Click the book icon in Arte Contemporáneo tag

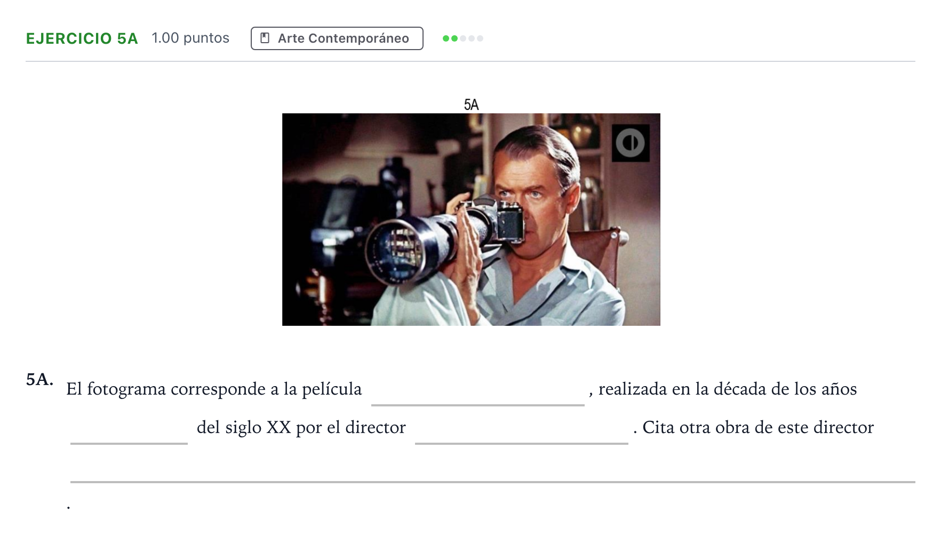265,38
